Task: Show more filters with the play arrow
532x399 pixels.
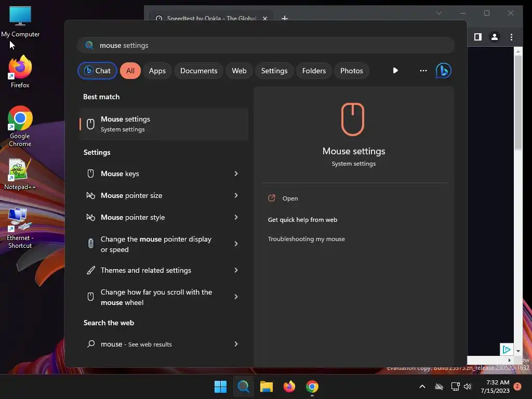Action: tap(395, 71)
